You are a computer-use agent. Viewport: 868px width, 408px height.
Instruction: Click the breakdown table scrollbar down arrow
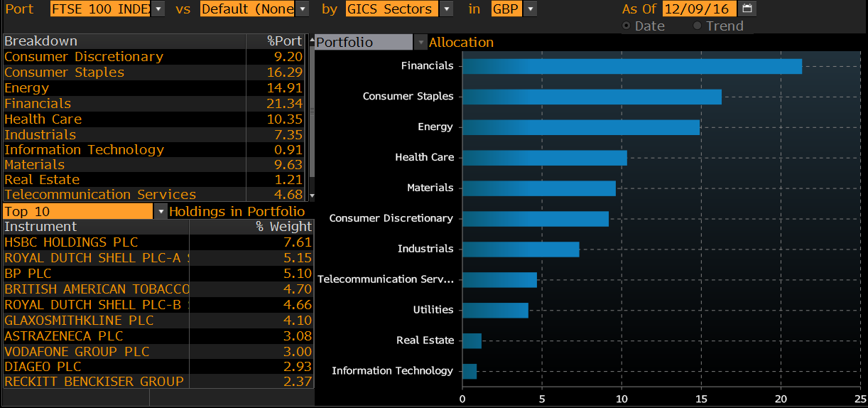(x=311, y=195)
